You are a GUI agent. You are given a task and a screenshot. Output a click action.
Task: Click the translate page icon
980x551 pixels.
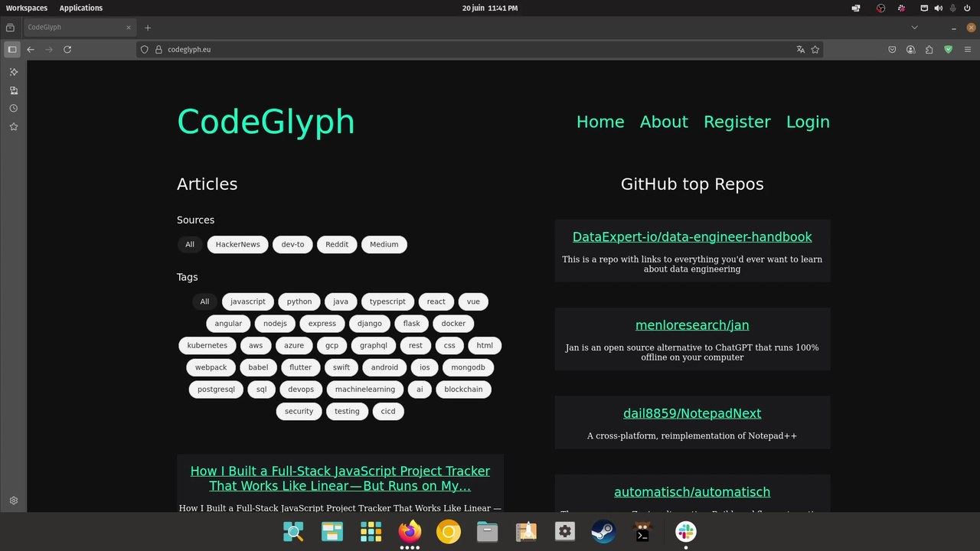[801, 49]
